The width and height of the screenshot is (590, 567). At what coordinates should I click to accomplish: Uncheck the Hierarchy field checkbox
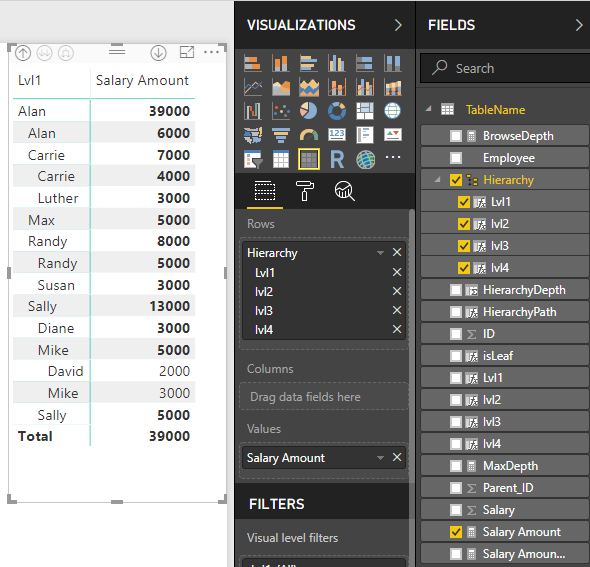pyautogui.click(x=456, y=180)
